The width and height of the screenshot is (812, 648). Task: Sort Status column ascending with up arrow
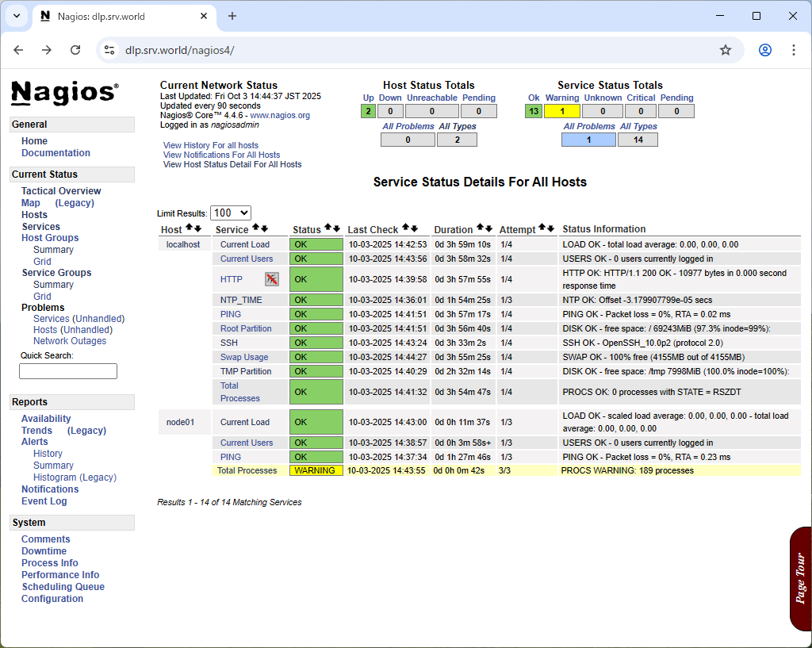click(x=327, y=228)
